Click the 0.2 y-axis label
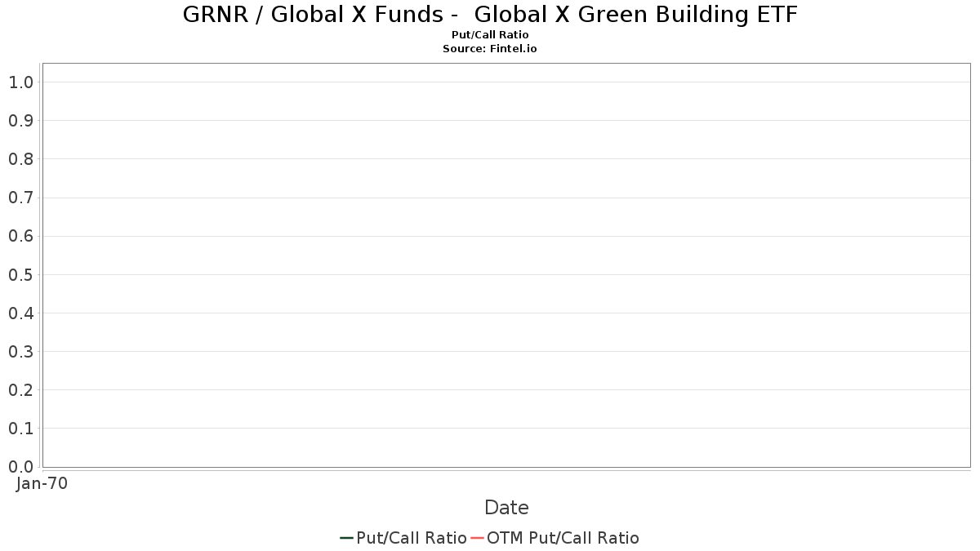Viewport: 980px width, 551px height. tap(20, 389)
